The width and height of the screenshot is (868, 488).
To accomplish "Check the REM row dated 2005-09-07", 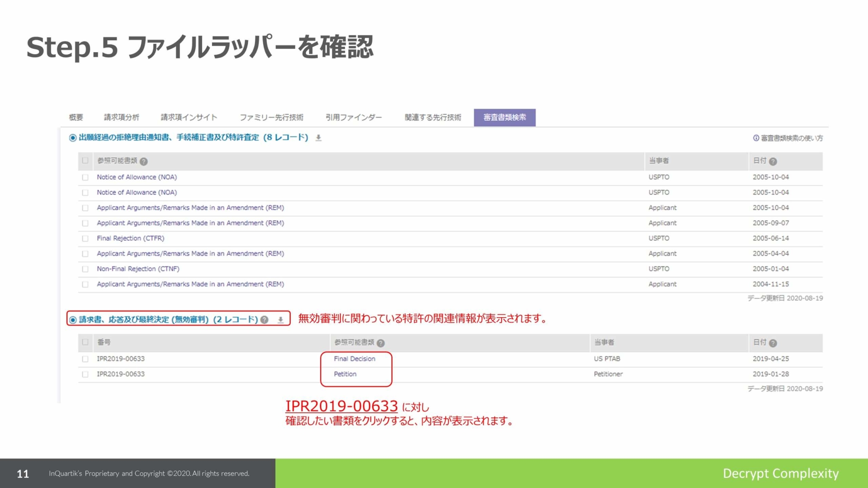I will click(x=85, y=223).
